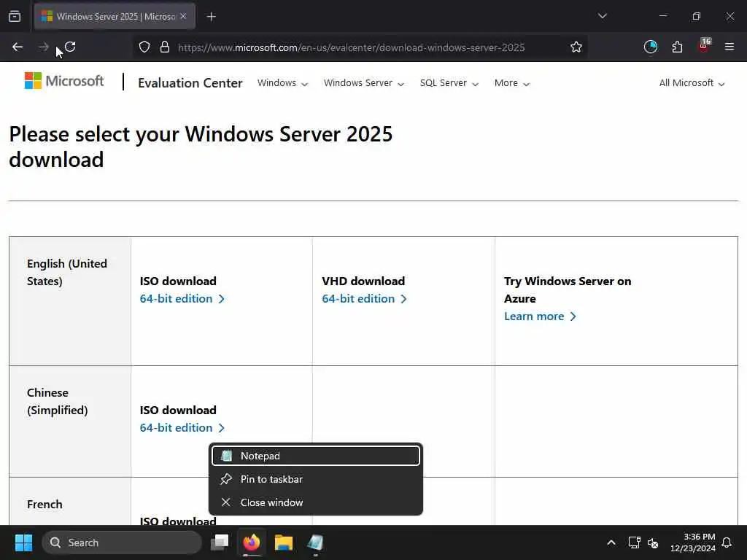Click the French language cell
The height and width of the screenshot is (560, 747).
[70, 502]
